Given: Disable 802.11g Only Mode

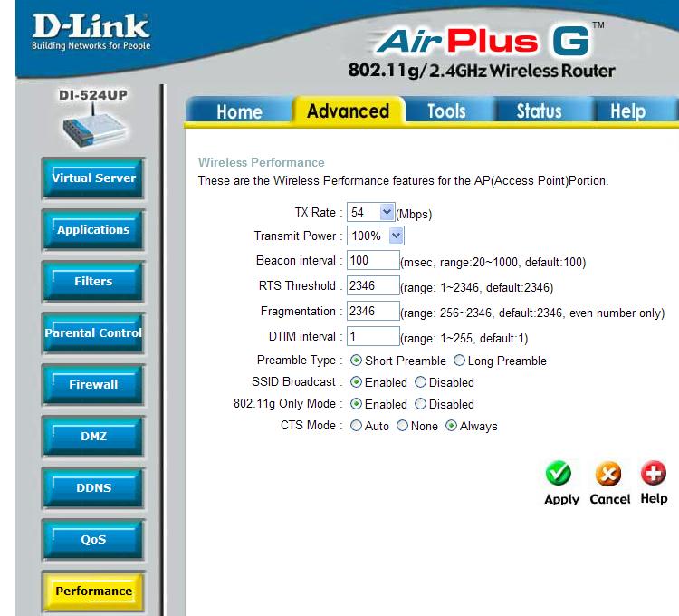Looking at the screenshot, I should coord(420,404).
